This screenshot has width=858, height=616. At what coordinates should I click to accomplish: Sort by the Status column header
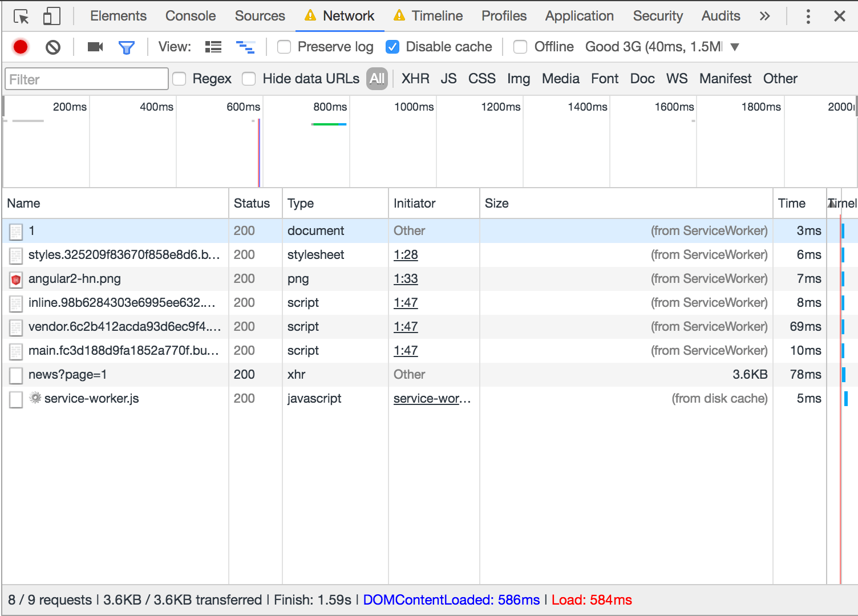point(256,203)
